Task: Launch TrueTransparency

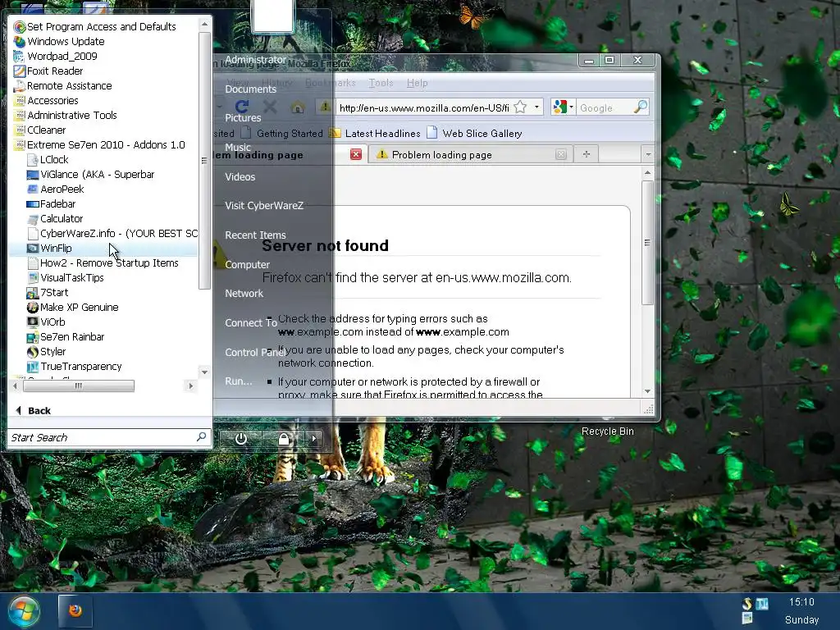Action: pos(81,366)
